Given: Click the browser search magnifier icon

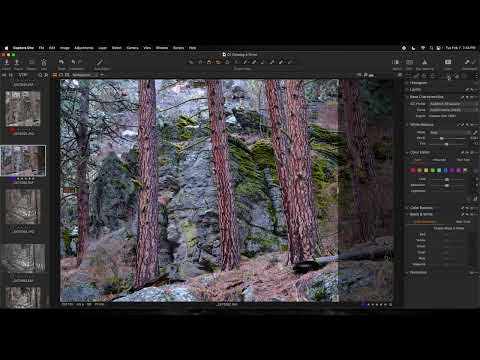Looking at the screenshot, I should (x=40, y=75).
